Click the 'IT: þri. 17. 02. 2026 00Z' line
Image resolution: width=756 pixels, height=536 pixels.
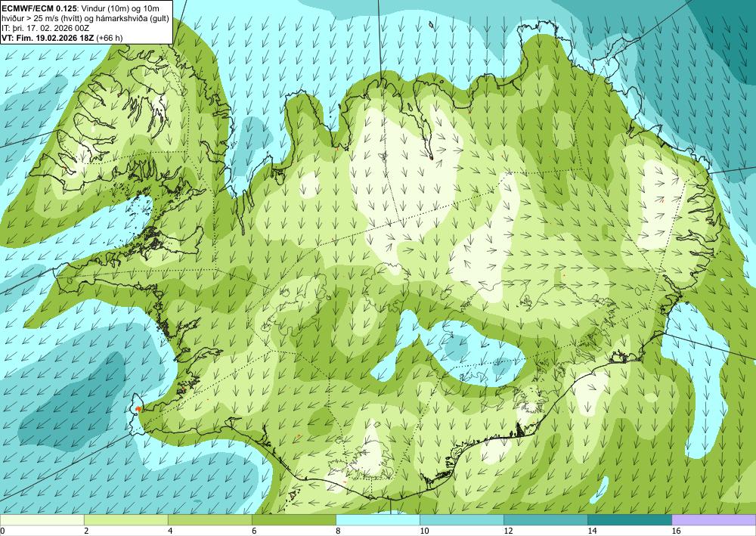45,28
